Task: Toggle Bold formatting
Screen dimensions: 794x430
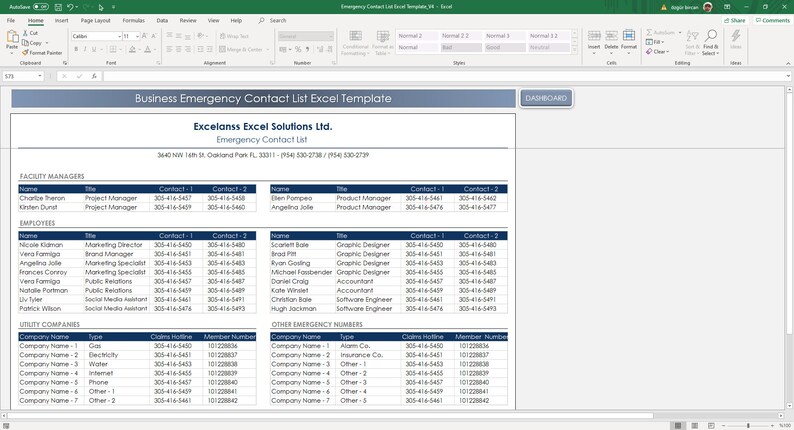Action: click(x=76, y=50)
